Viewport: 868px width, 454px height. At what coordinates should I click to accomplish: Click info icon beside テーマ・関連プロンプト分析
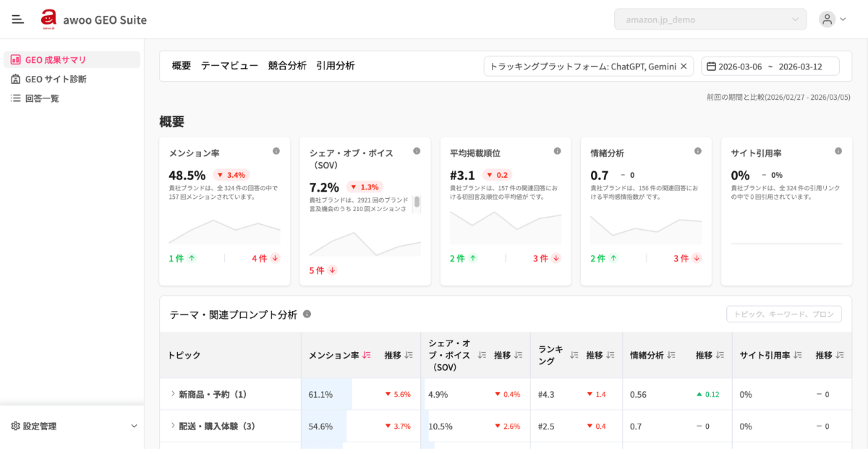(x=307, y=314)
